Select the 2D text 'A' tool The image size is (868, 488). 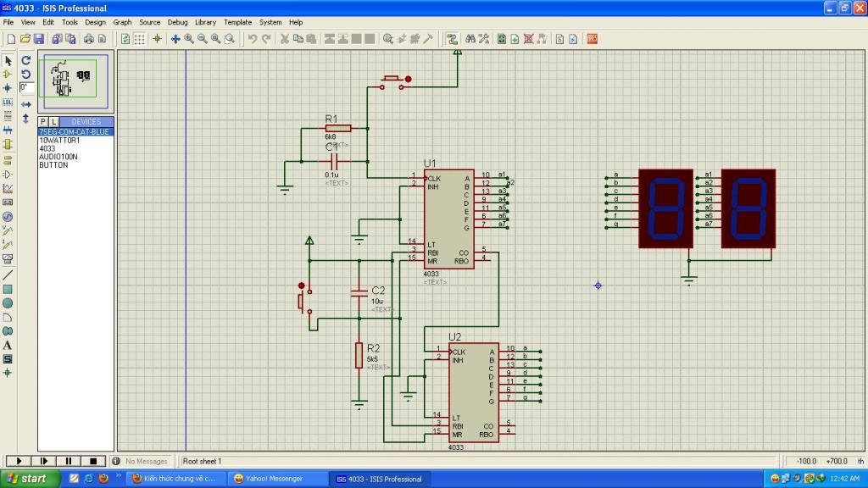8,345
